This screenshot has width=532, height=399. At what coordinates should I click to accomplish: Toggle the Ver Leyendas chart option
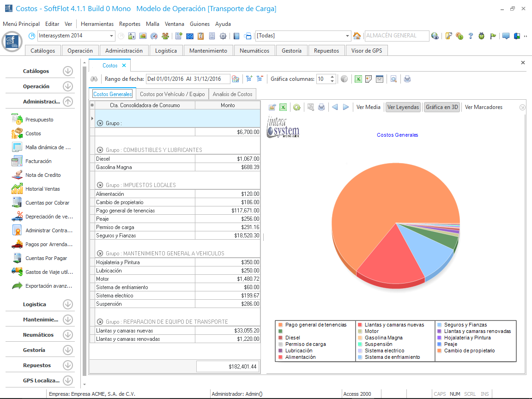click(x=403, y=107)
